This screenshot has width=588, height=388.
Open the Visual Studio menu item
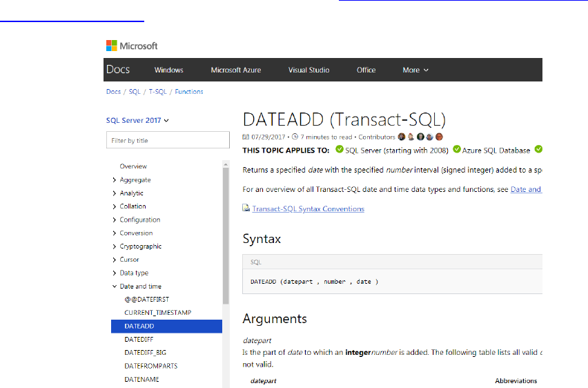(x=308, y=70)
